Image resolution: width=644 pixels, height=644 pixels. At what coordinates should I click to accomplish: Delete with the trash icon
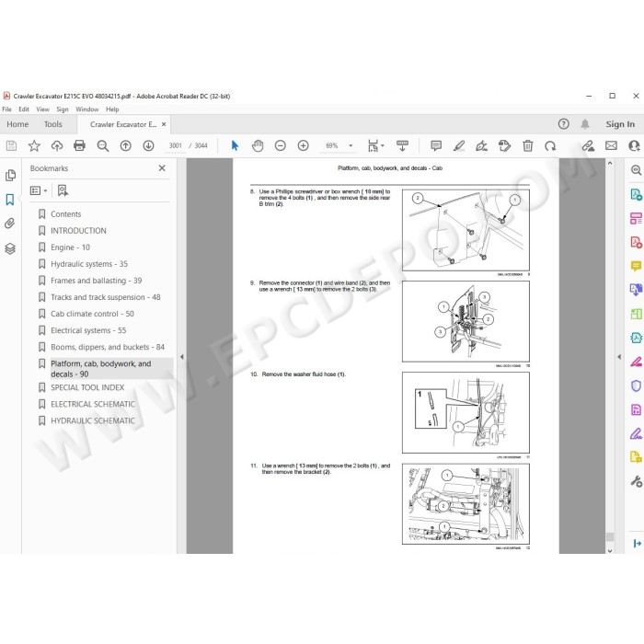coord(528,145)
